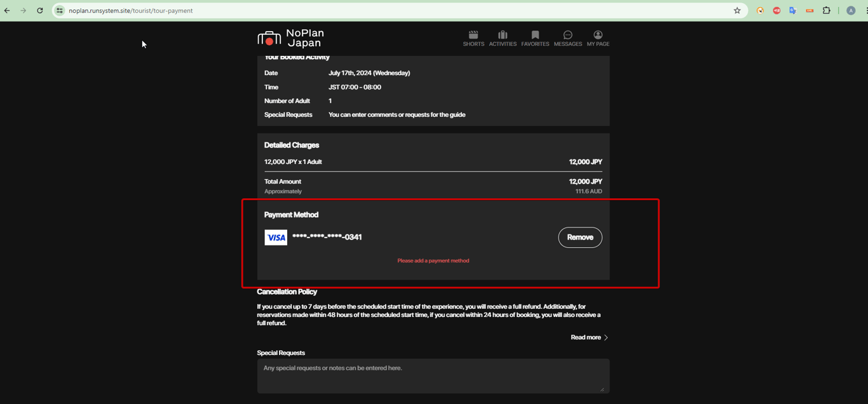Click the Google Translate extension icon
Viewport: 868px width, 404px height.
793,11
